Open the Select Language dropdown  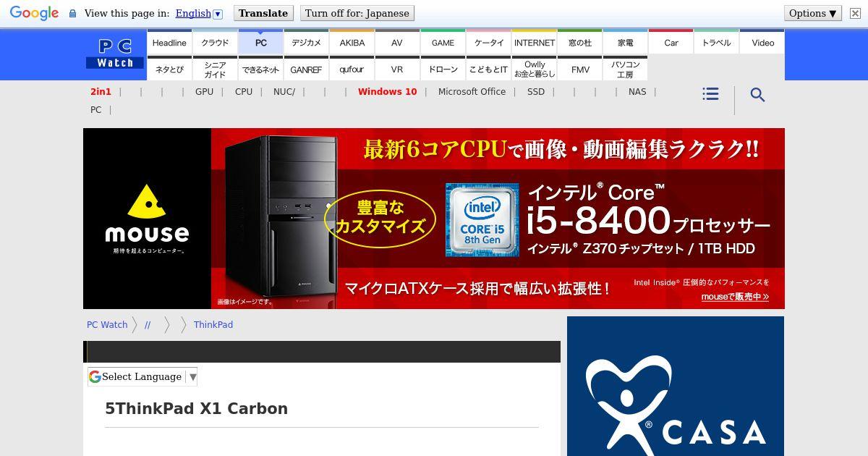click(x=142, y=376)
